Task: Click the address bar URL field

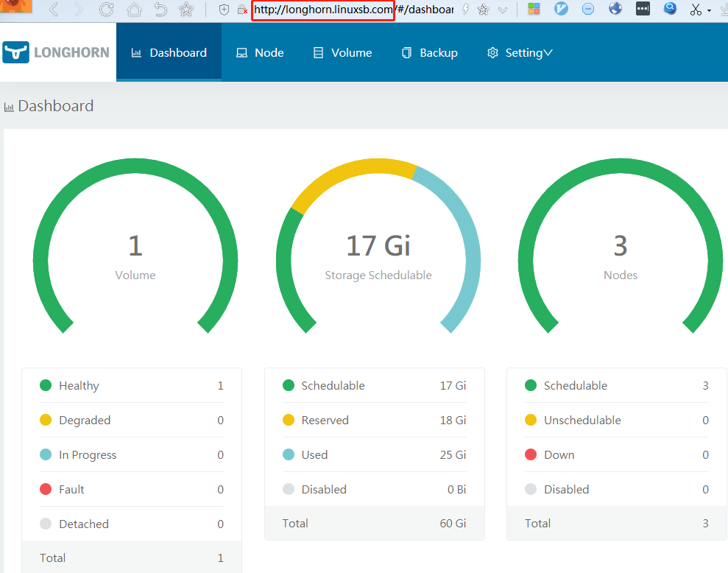Action: click(323, 10)
